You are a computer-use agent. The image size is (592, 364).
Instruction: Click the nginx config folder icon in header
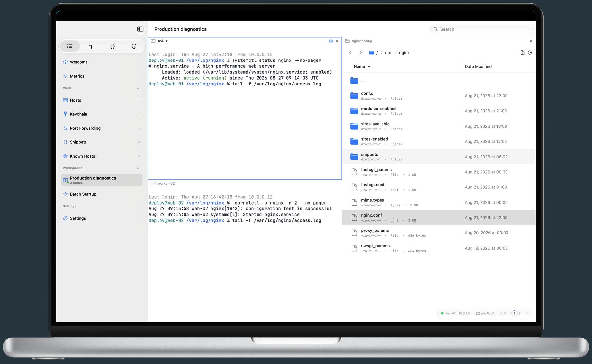point(347,41)
